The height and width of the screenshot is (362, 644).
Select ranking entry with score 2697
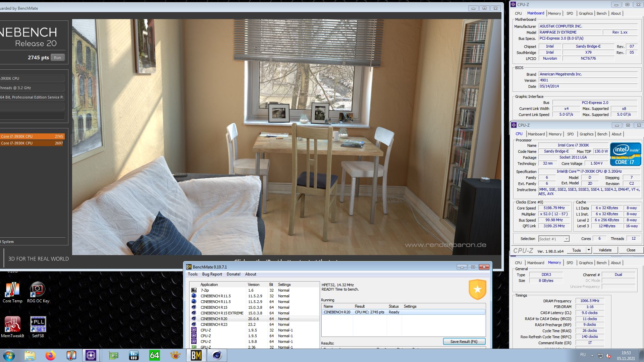click(x=32, y=143)
